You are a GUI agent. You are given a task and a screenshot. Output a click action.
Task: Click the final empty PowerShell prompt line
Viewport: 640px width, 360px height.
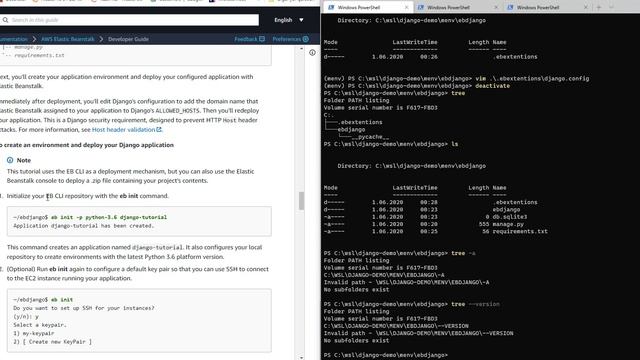click(x=386, y=356)
